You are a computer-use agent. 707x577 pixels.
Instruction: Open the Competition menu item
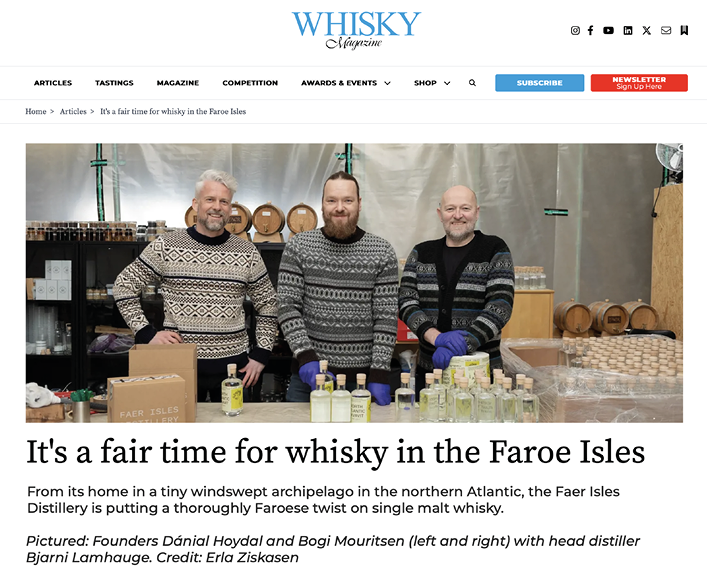click(x=250, y=83)
